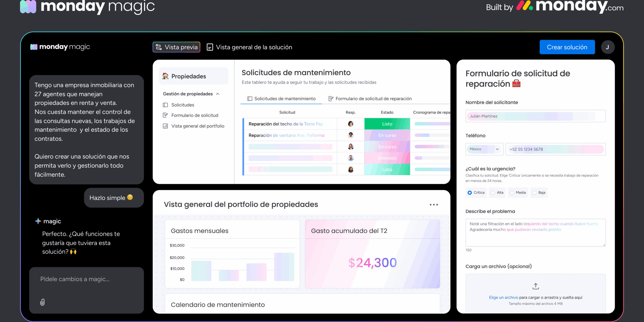Select the Alta urgency option
This screenshot has height=322, width=644.
pos(493,193)
